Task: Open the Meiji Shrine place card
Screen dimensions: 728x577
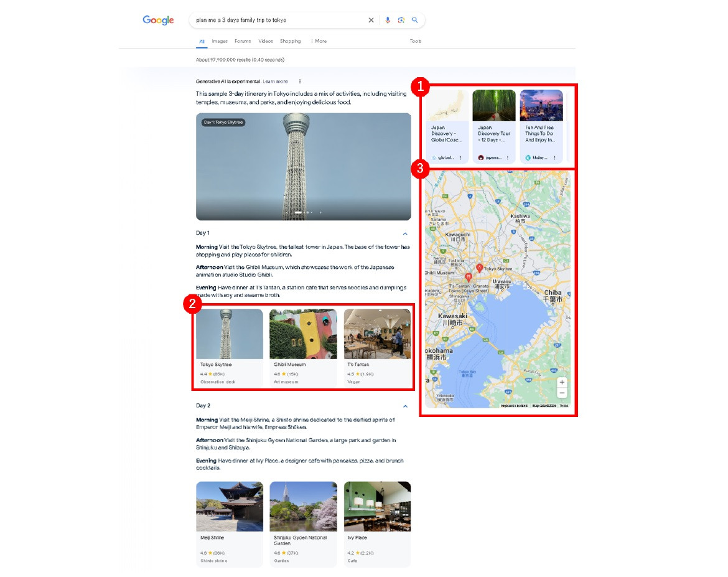Action: tap(230, 524)
